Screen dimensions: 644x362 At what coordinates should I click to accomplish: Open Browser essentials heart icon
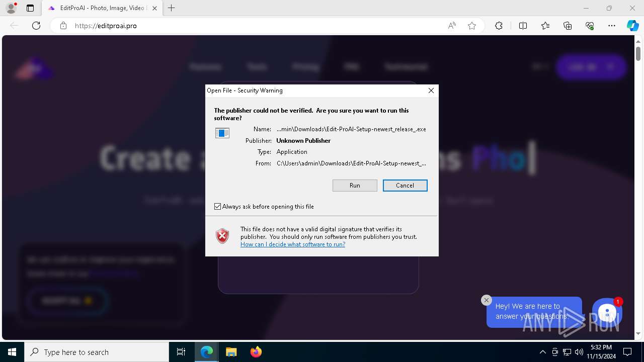coord(590,26)
